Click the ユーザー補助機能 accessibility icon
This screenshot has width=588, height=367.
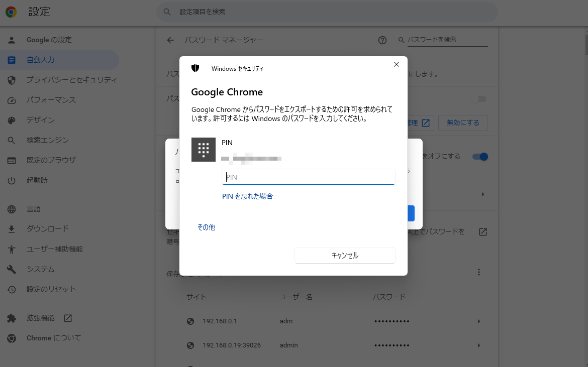[x=12, y=250]
